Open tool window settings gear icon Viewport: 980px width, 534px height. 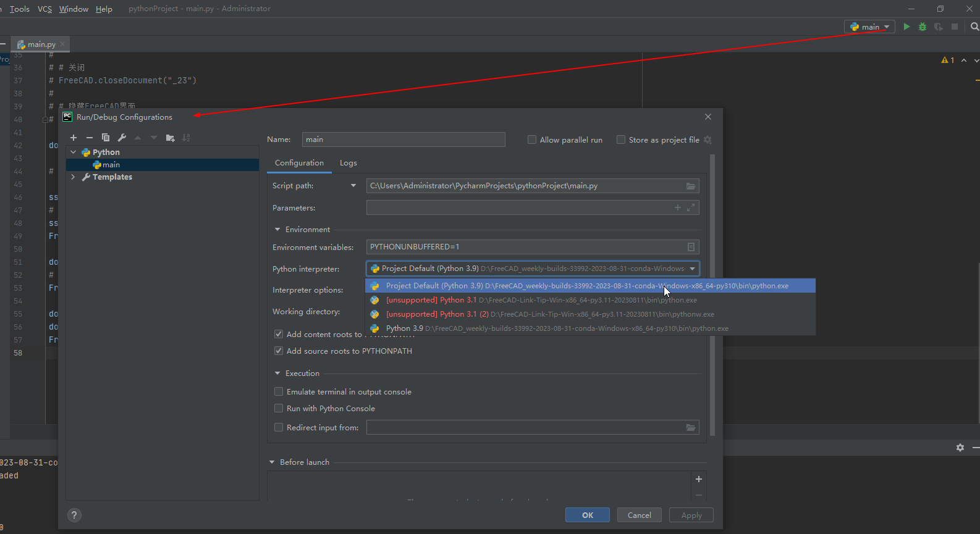coord(960,448)
